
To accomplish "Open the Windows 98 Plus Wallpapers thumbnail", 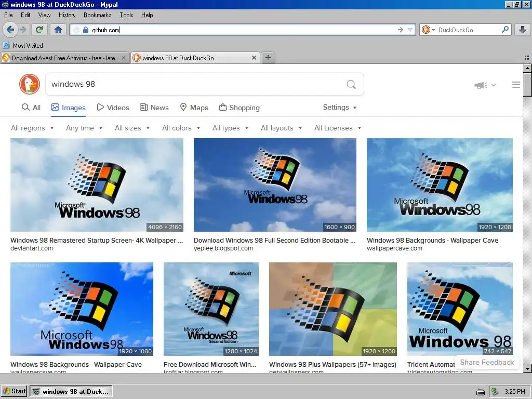I will pos(333,309).
